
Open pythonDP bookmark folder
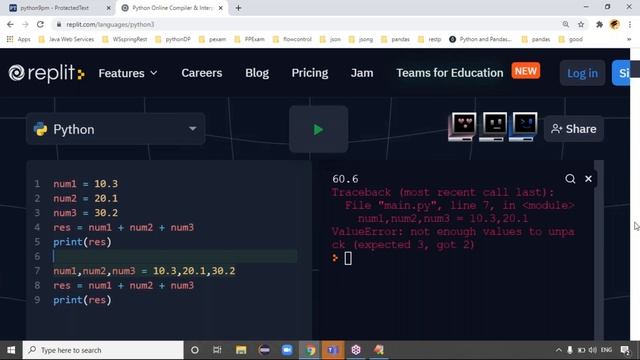pos(173,39)
